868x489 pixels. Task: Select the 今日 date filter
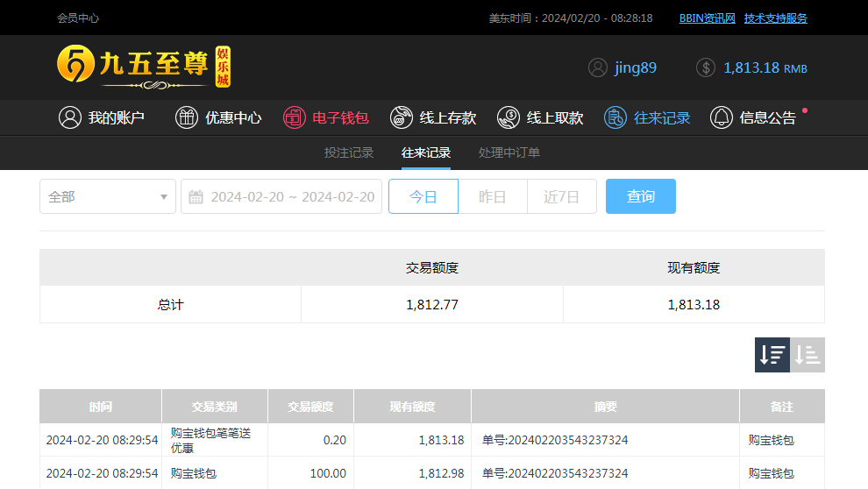click(x=423, y=196)
